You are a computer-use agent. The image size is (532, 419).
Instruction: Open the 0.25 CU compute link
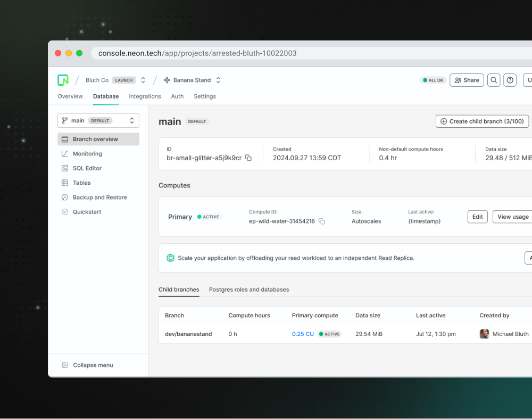tap(303, 334)
